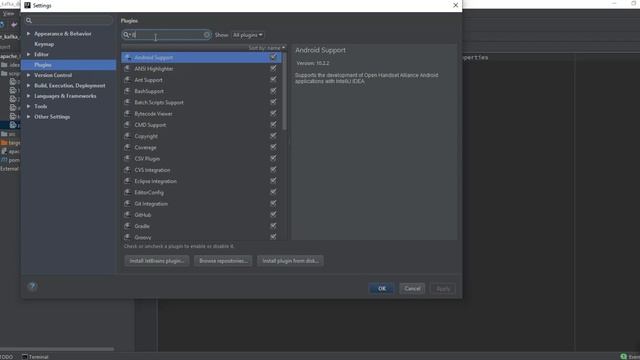This screenshot has height=360, width=640.
Task: Click Browse repositories button
Action: click(x=223, y=261)
